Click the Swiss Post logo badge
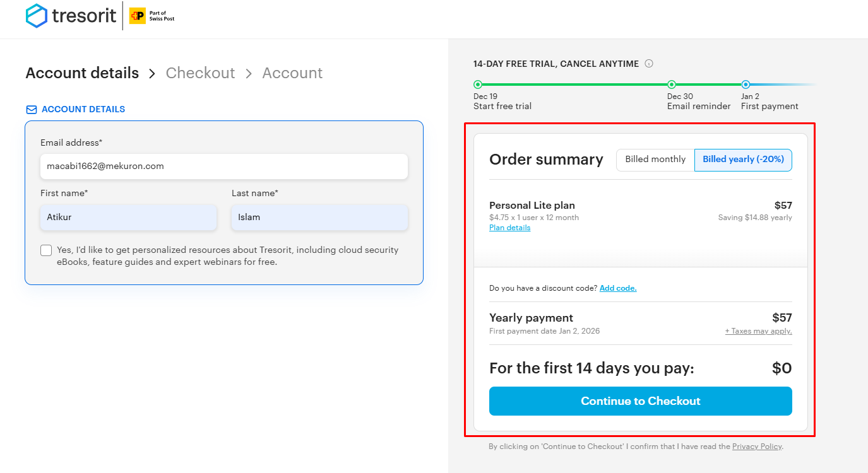868x473 pixels. click(137, 16)
